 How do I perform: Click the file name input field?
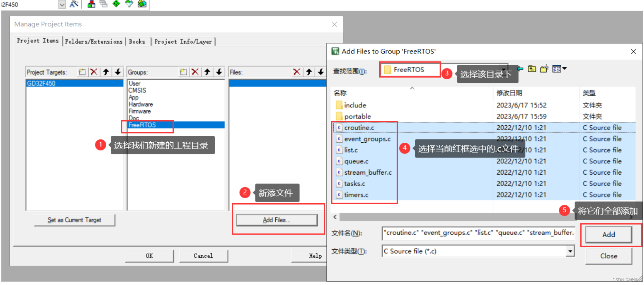(x=478, y=233)
